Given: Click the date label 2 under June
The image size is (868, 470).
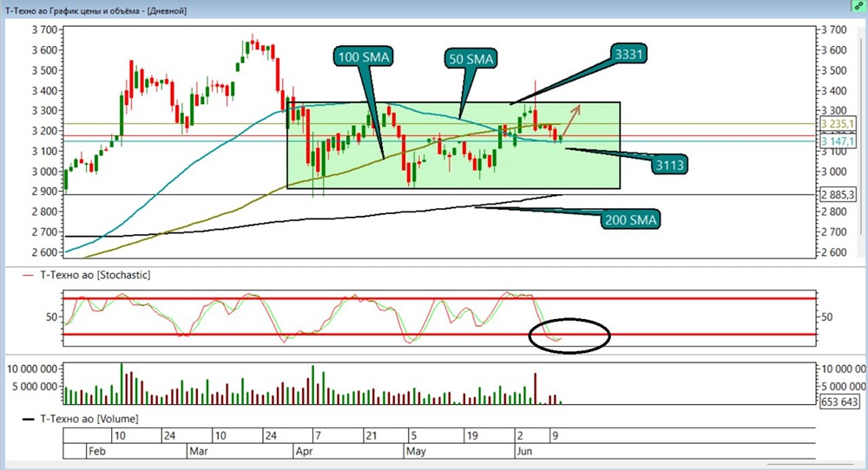Looking at the screenshot, I should [x=520, y=435].
